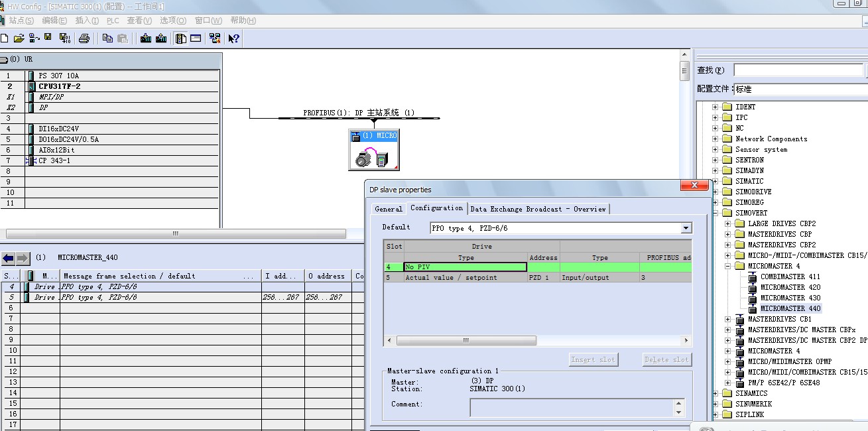Image resolution: width=868 pixels, height=431 pixels.
Task: Click the MICROMASTER 430 device icon
Action: 753,298
